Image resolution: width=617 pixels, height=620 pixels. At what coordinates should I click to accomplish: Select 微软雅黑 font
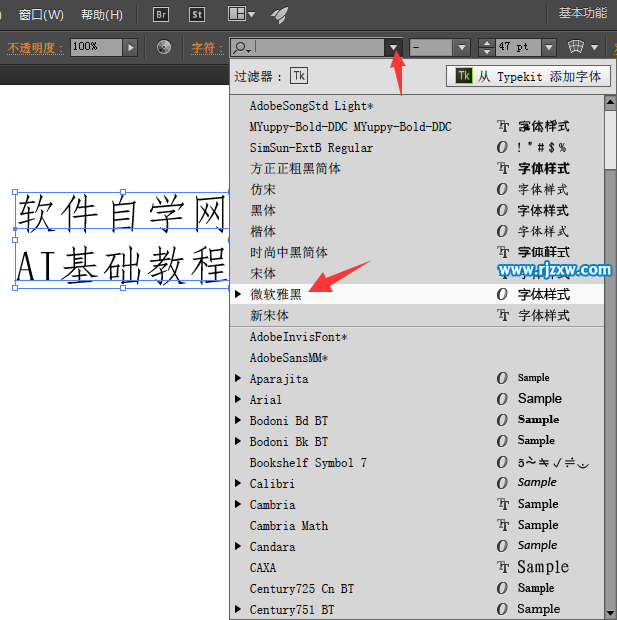click(x=417, y=294)
